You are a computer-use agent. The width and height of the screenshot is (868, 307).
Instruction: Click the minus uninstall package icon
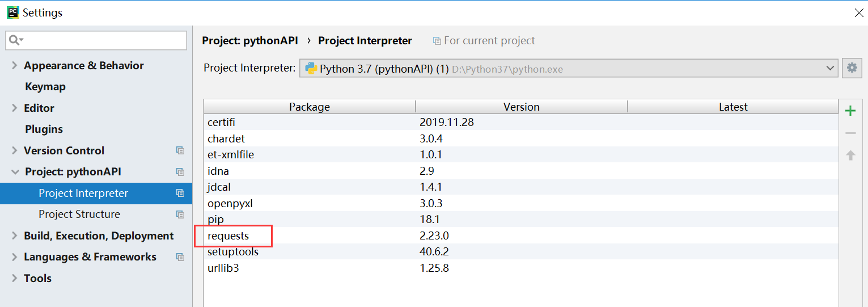(850, 133)
